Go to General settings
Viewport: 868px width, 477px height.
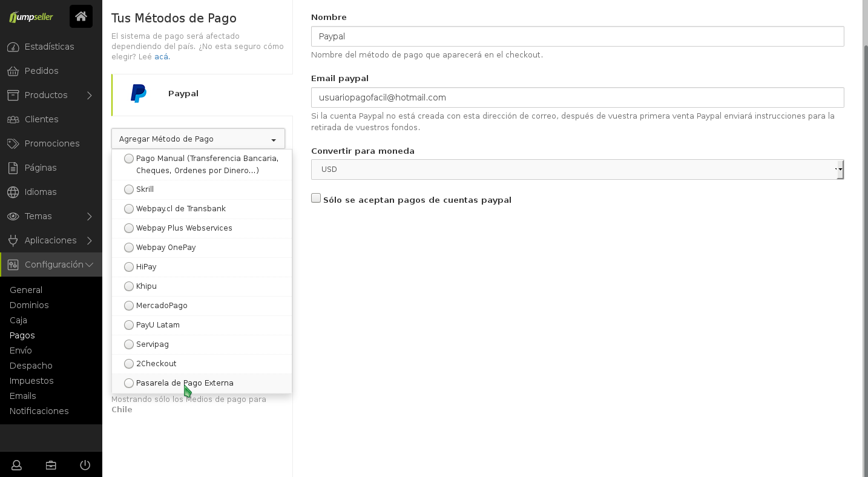click(x=26, y=290)
